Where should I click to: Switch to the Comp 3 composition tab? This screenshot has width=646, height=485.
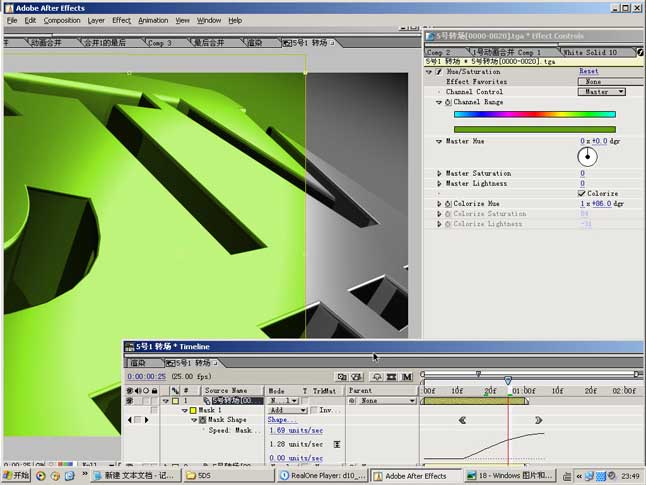tap(160, 42)
